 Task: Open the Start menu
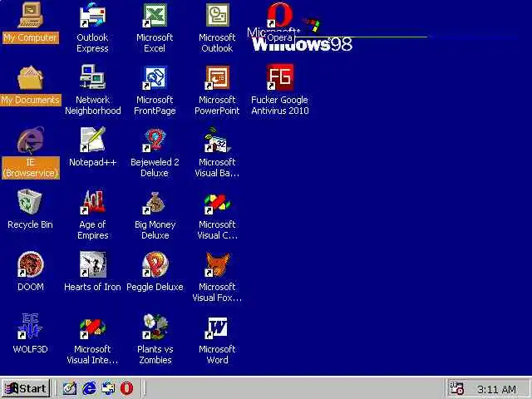pos(26,388)
